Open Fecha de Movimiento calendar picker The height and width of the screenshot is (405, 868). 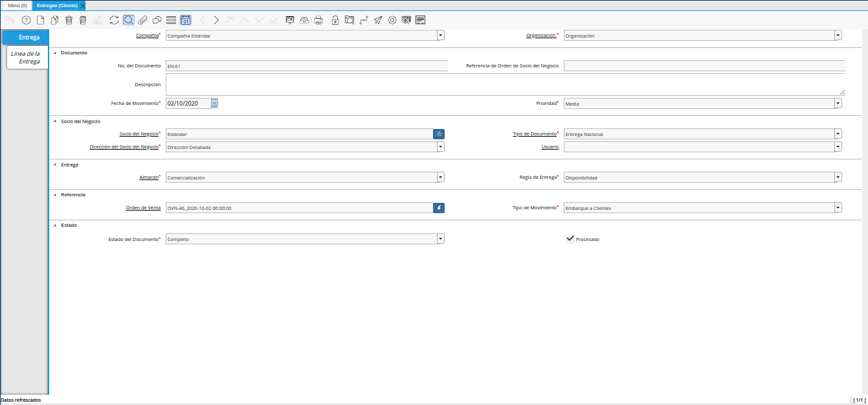coord(214,103)
